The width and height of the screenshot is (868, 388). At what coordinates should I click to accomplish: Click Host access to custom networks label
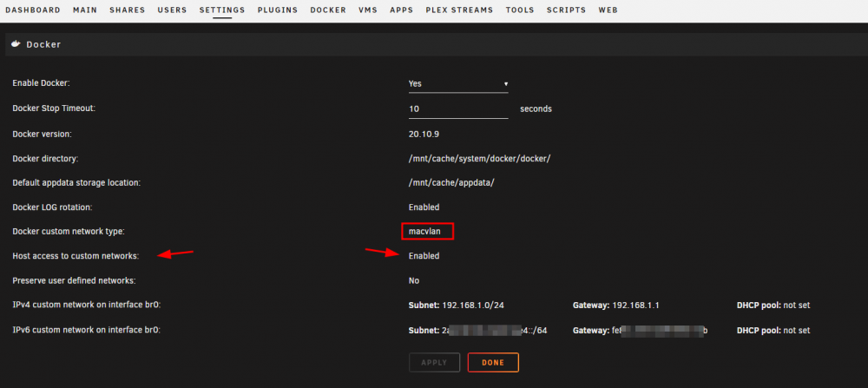pyautogui.click(x=76, y=256)
